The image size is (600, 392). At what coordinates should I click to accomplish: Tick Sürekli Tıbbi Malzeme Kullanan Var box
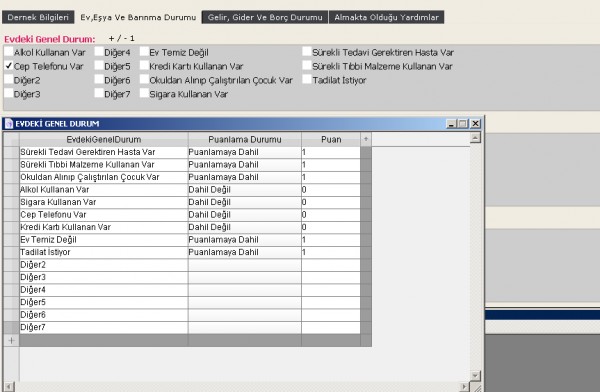point(307,65)
